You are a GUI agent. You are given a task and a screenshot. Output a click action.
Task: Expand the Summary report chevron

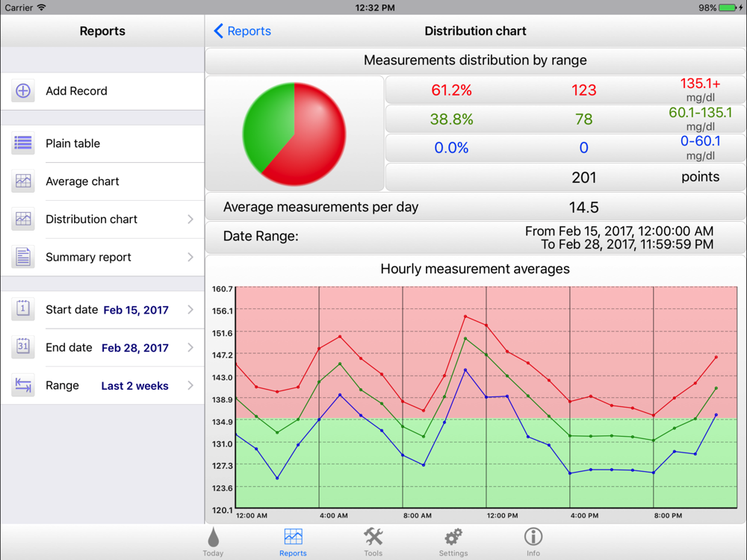[190, 257]
